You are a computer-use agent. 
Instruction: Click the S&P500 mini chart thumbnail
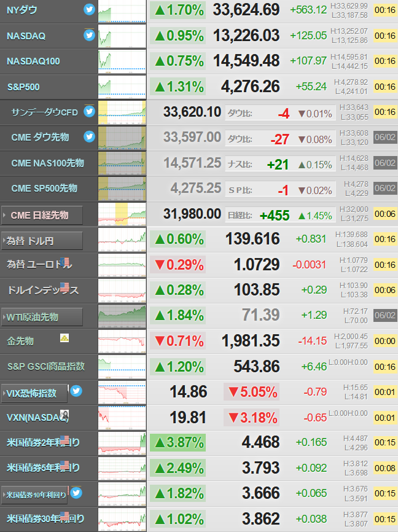click(122, 87)
